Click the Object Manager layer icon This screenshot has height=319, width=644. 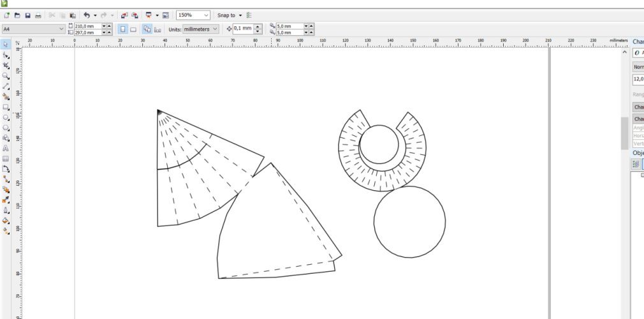636,163
